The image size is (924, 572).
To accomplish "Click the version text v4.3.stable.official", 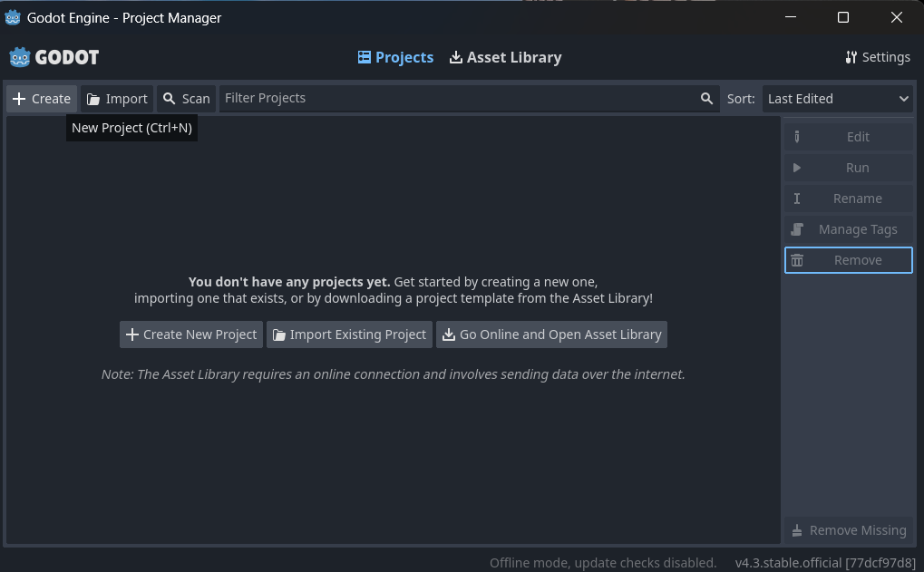I will click(825, 563).
